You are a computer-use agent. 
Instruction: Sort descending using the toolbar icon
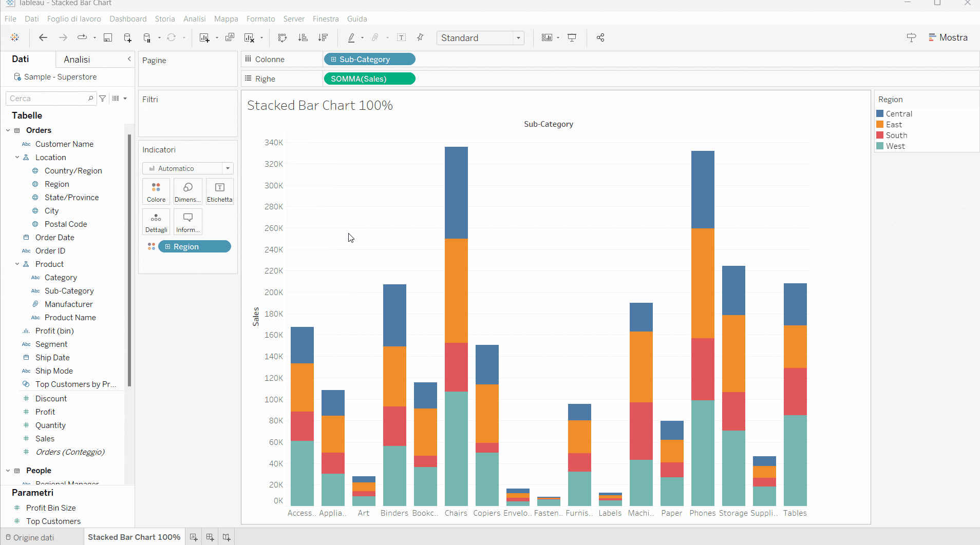(x=324, y=37)
